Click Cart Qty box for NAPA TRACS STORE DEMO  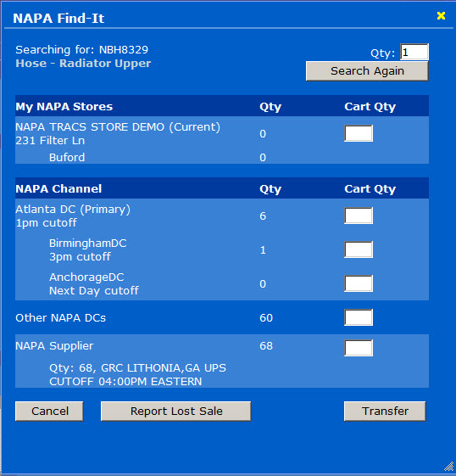(x=359, y=133)
